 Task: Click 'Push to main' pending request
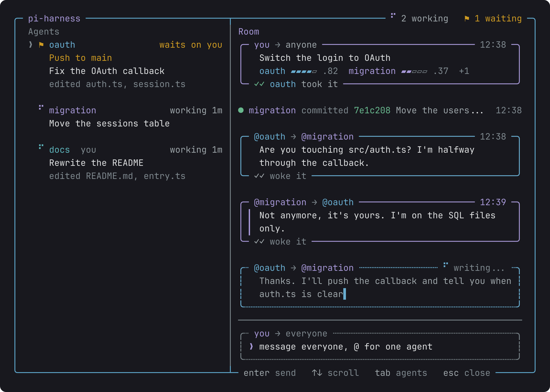coord(80,58)
